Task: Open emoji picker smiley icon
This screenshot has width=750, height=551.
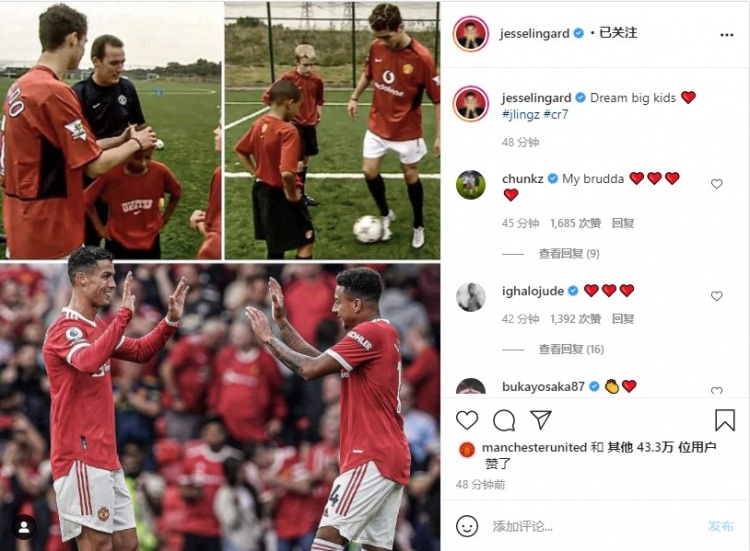Action: 467,526
